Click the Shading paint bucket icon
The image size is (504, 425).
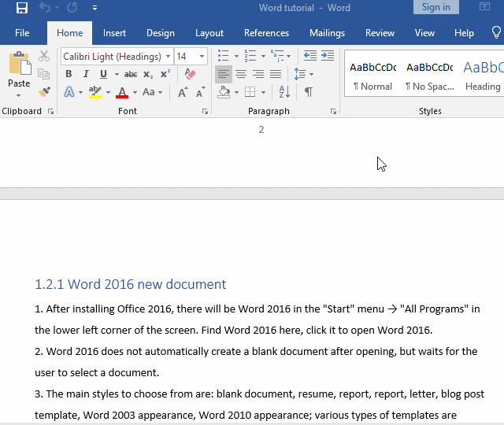tap(224, 92)
